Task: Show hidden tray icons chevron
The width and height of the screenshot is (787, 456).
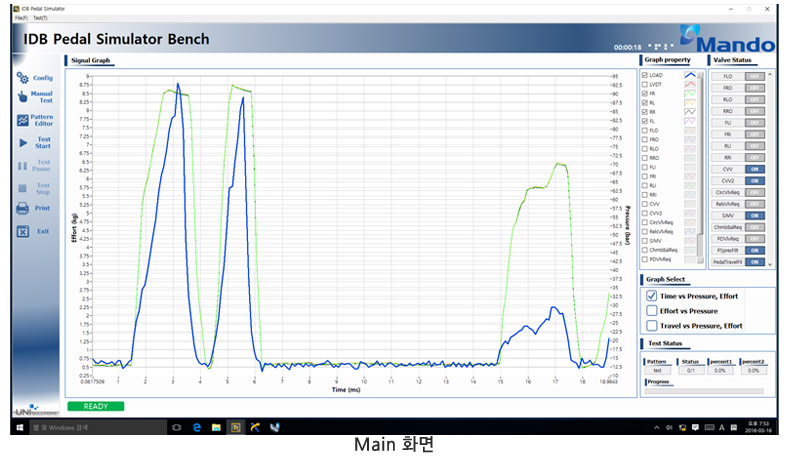Action: [657, 428]
